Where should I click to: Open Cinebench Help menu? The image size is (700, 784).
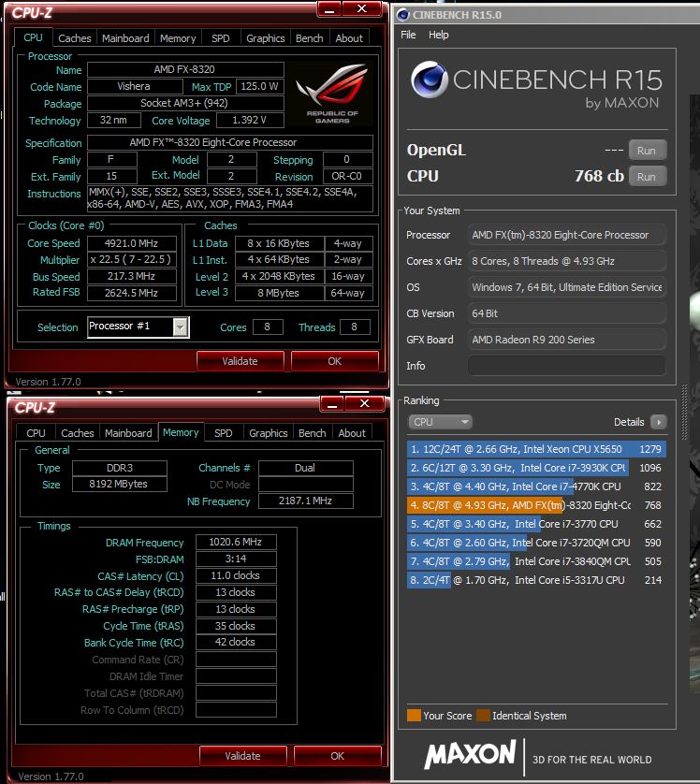439,35
